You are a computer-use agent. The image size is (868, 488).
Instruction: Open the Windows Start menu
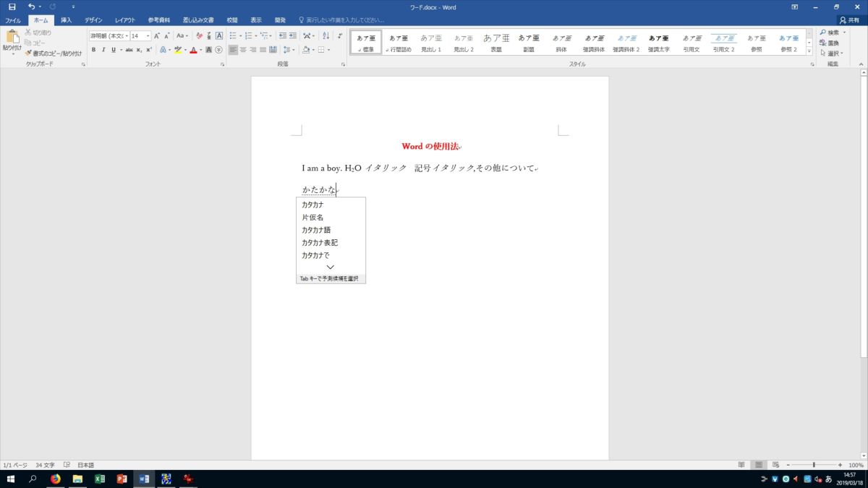(x=11, y=479)
